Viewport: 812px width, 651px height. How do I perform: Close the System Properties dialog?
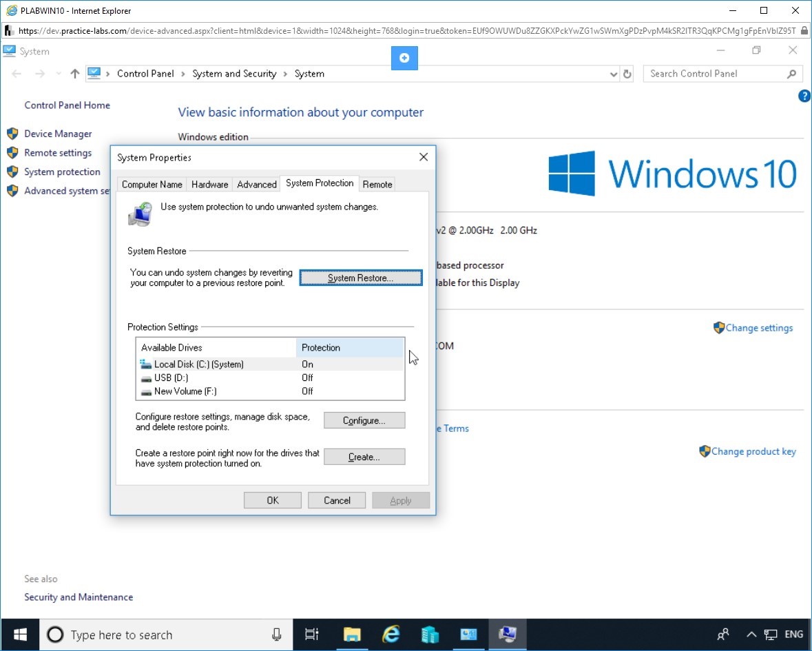point(424,157)
